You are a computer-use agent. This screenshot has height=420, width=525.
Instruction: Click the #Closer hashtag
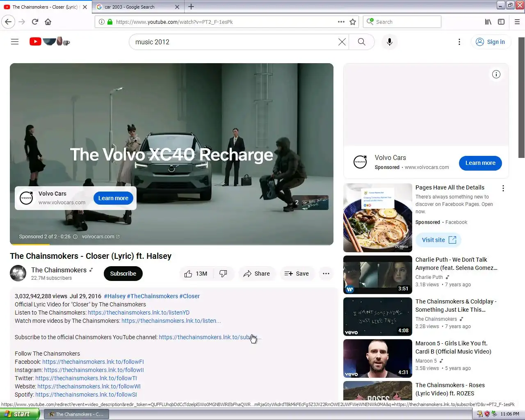[x=189, y=296]
